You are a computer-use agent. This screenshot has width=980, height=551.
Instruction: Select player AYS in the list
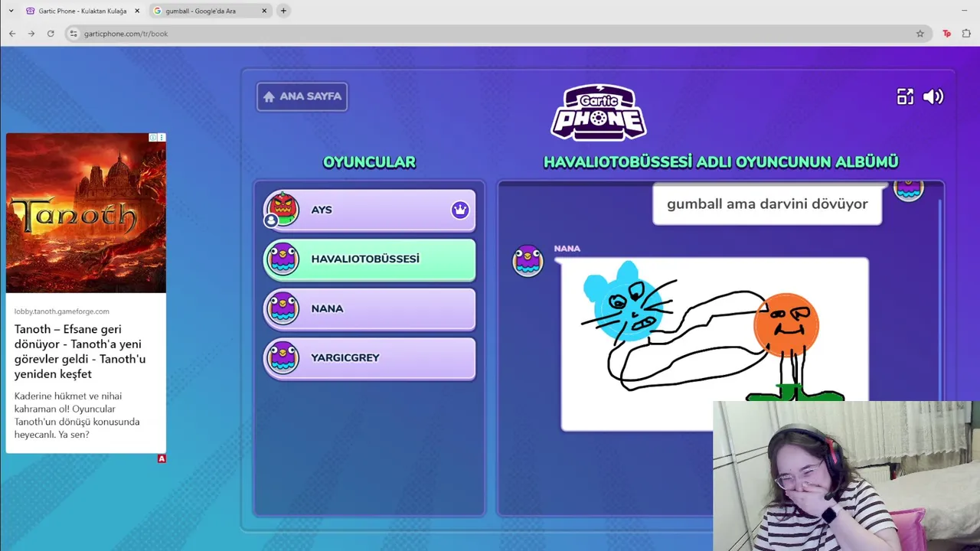[369, 210]
